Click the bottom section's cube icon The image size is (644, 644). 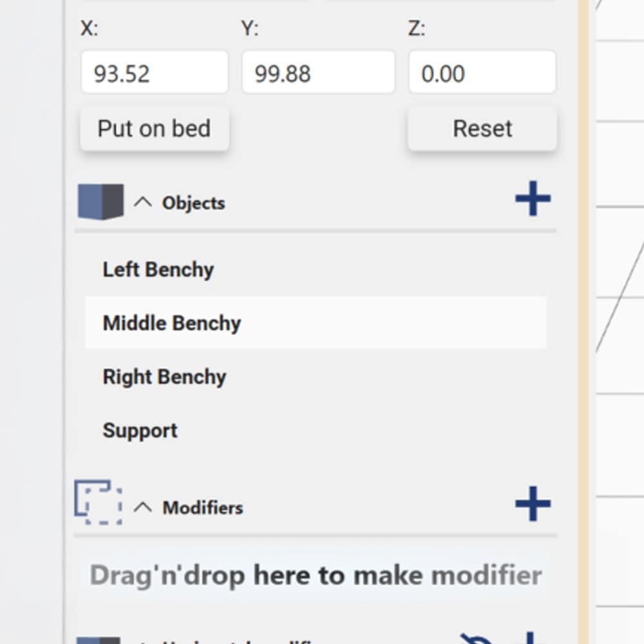click(x=99, y=640)
